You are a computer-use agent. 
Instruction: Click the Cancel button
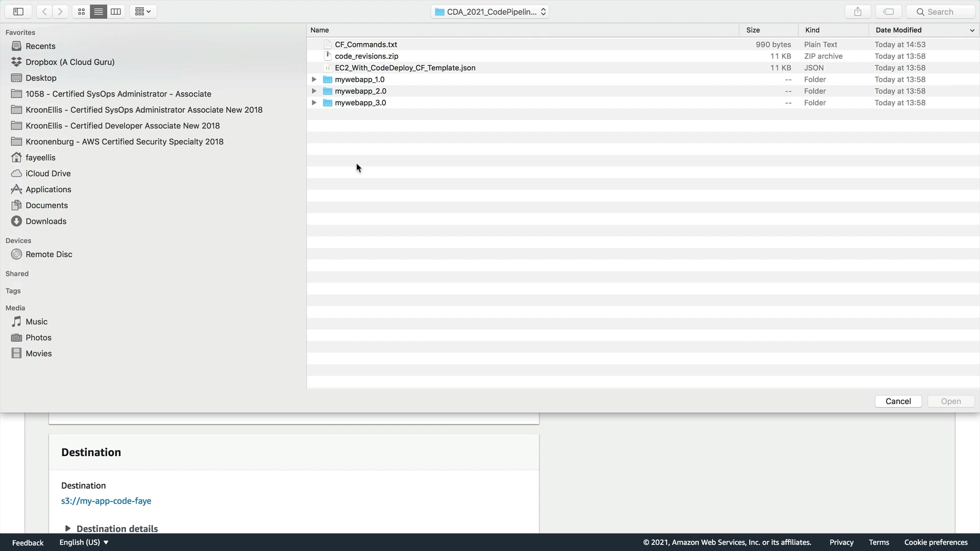pyautogui.click(x=898, y=402)
